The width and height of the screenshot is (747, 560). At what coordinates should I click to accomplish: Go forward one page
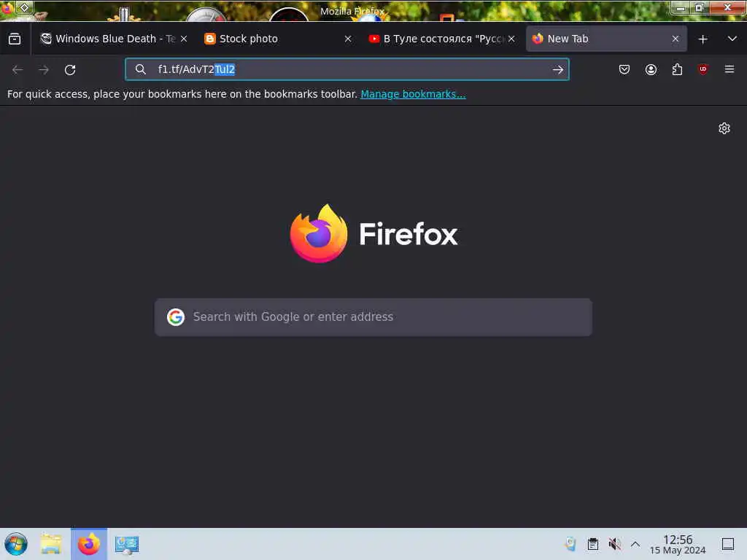click(44, 70)
